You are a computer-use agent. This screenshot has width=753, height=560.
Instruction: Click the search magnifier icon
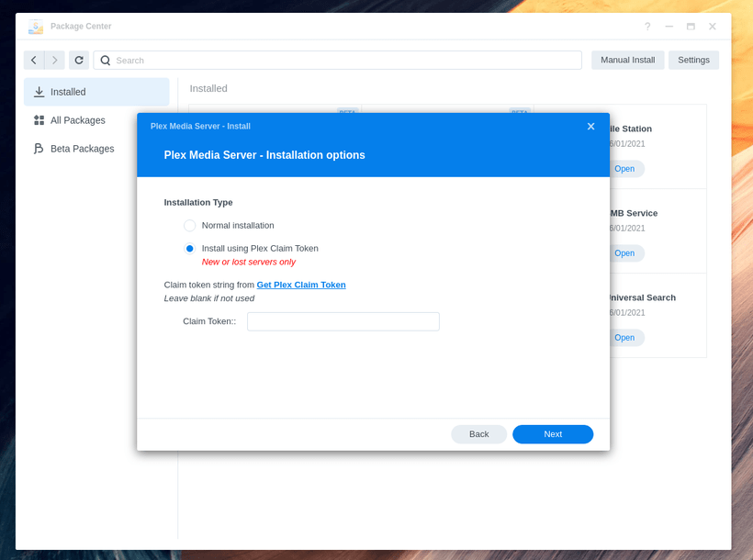pos(106,61)
